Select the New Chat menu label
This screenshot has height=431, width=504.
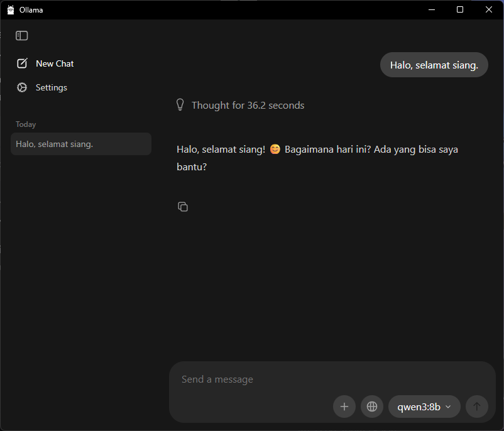click(x=55, y=63)
